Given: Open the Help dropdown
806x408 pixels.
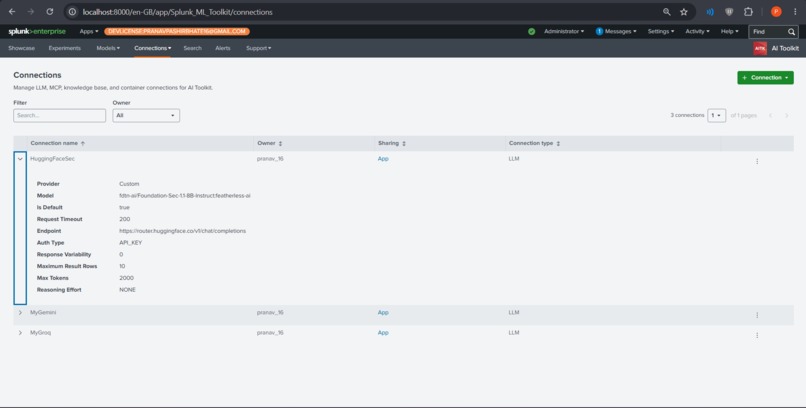Looking at the screenshot, I should click(x=729, y=31).
